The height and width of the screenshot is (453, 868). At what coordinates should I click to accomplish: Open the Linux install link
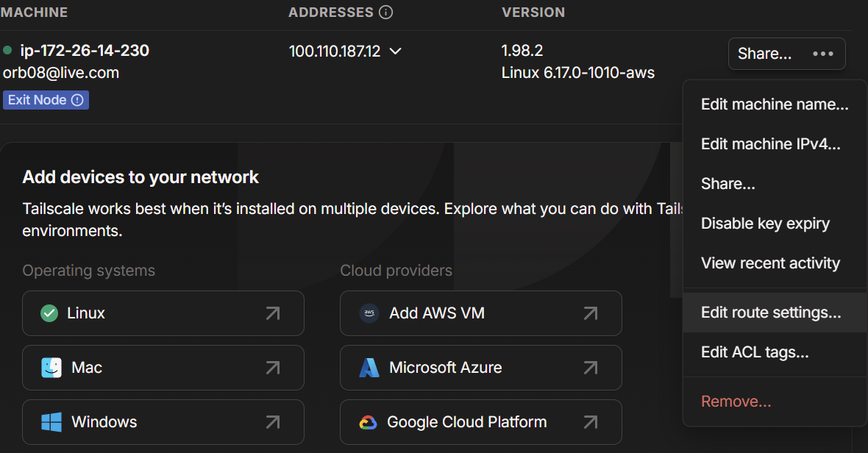point(163,313)
